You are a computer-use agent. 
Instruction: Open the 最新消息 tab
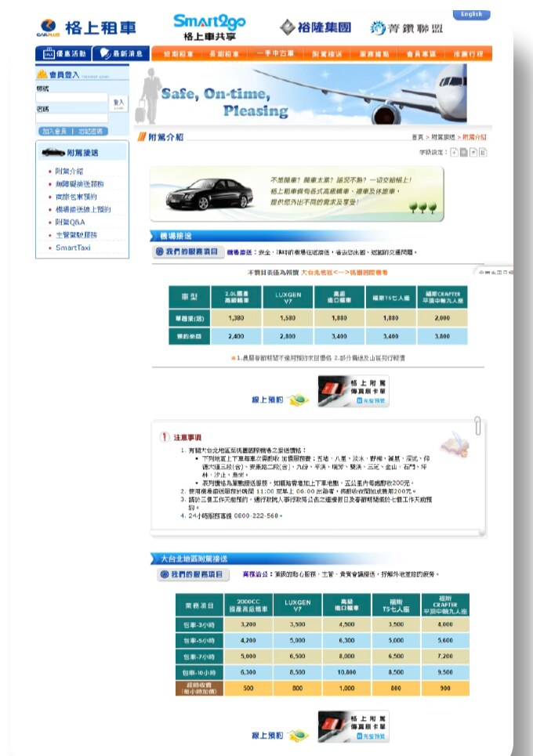pyautogui.click(x=121, y=53)
